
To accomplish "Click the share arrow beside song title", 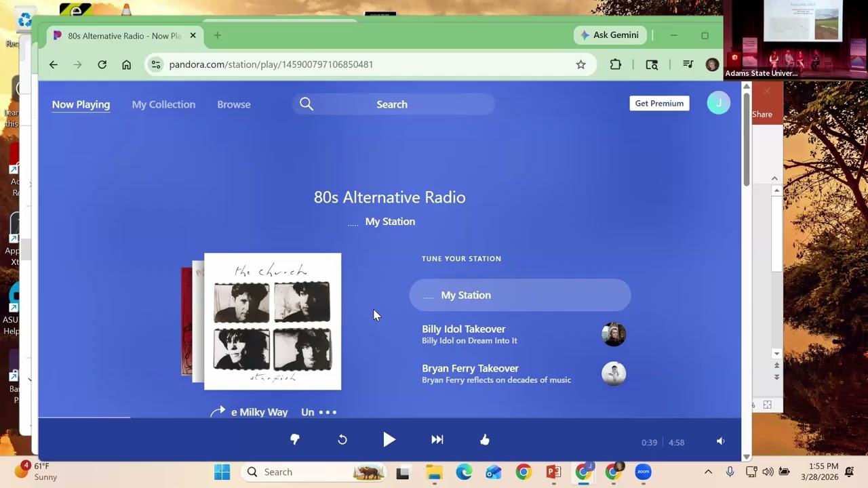I will (218, 411).
